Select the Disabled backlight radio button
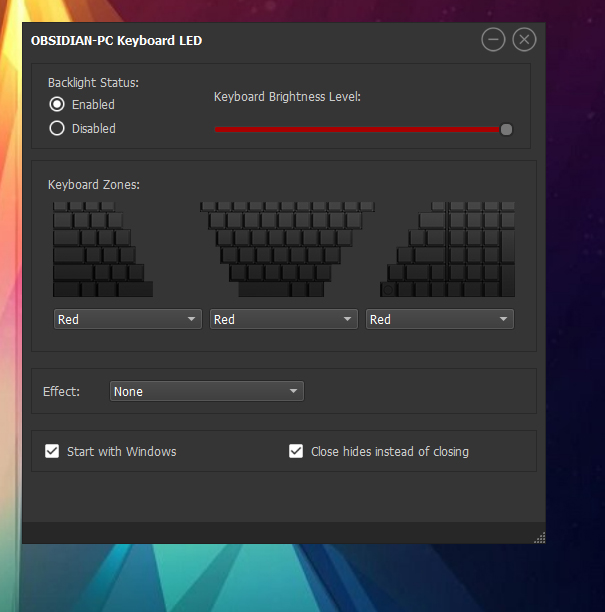Viewport: 605px width, 612px height. coord(57,128)
